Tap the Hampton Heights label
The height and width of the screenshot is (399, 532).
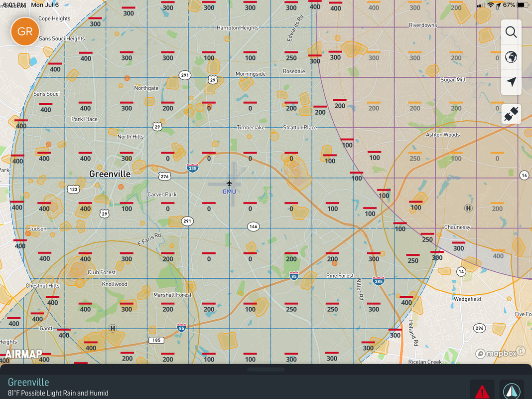point(238,27)
